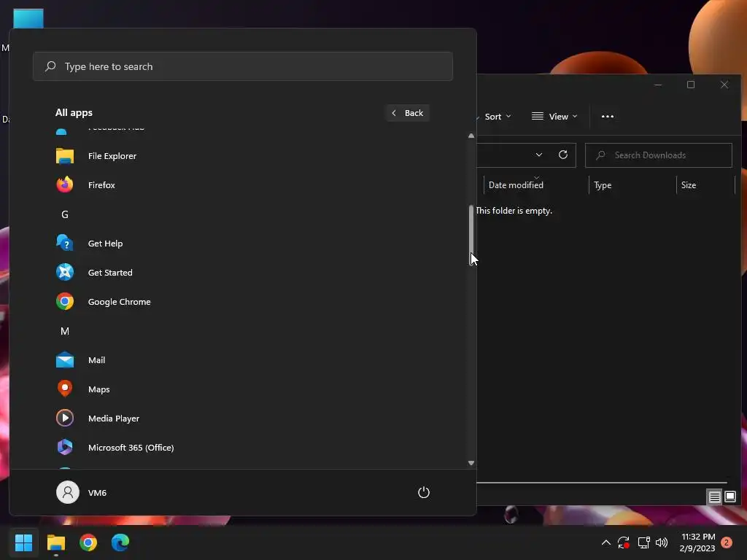Open Microsoft 365 (Office)
This screenshot has height=560, width=747.
(243, 448)
